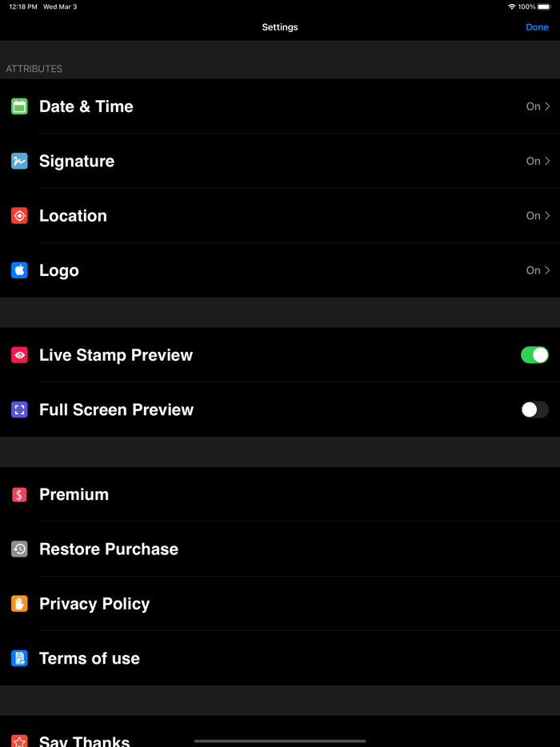Click the blue Signature scribble icon
560x747 pixels.
click(19, 161)
